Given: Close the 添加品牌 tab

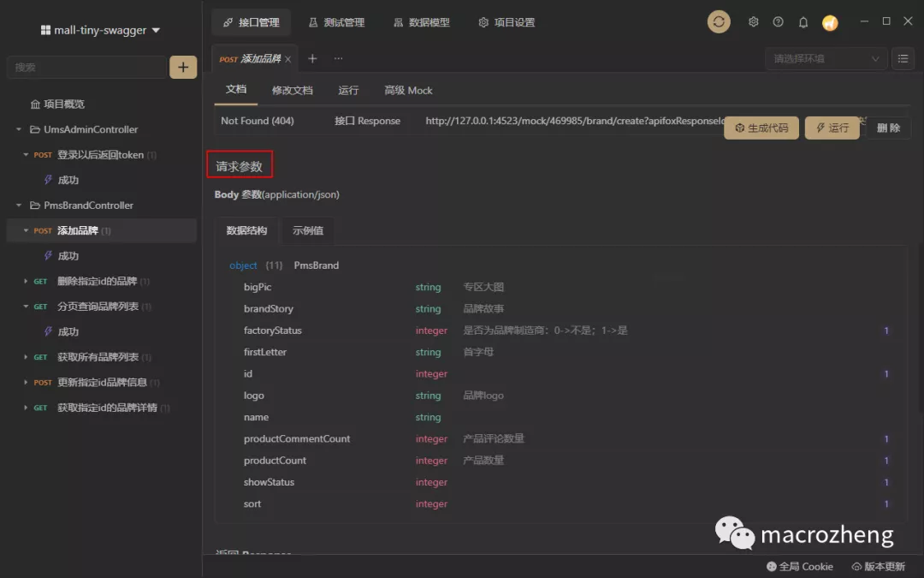Looking at the screenshot, I should pyautogui.click(x=287, y=59).
